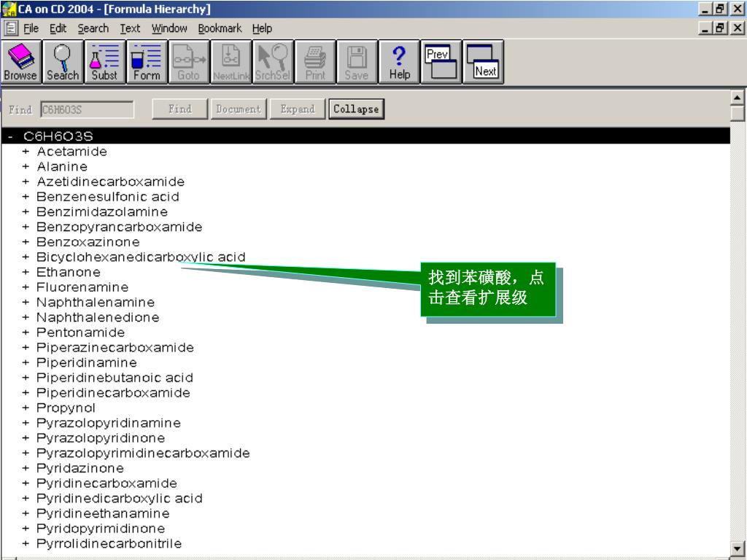Select the Propynol text

click(x=66, y=408)
